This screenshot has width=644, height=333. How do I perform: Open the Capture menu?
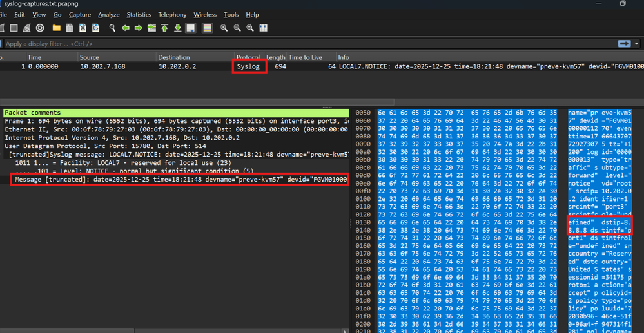80,15
